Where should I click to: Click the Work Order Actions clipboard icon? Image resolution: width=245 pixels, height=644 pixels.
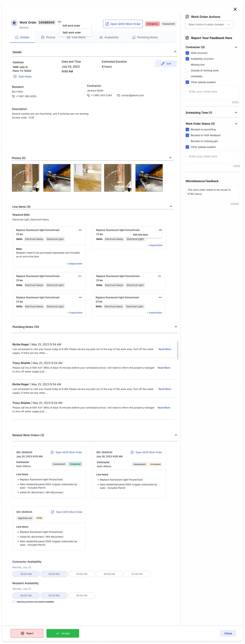(x=187, y=17)
